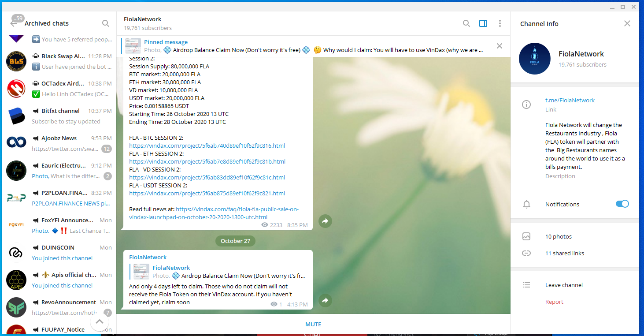Open the FiolaNetwork channel header title

[143, 19]
